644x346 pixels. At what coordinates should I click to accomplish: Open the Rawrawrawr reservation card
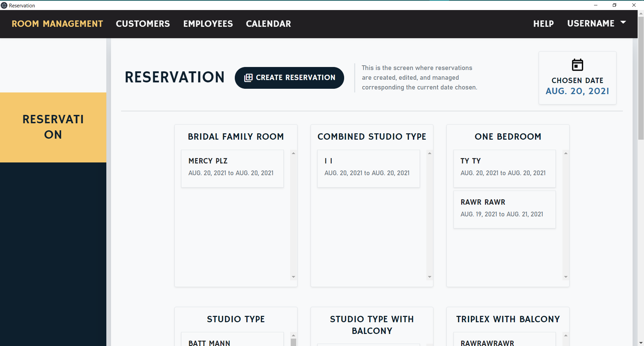click(x=504, y=339)
